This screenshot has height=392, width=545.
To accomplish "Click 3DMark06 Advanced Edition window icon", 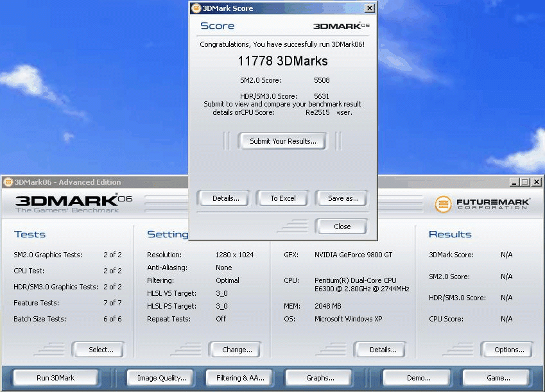I will (x=8, y=182).
